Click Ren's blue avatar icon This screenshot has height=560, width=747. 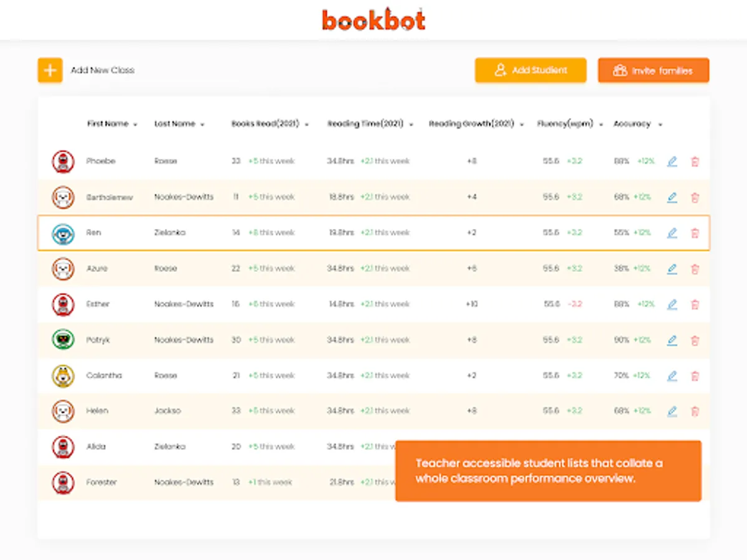click(x=63, y=233)
